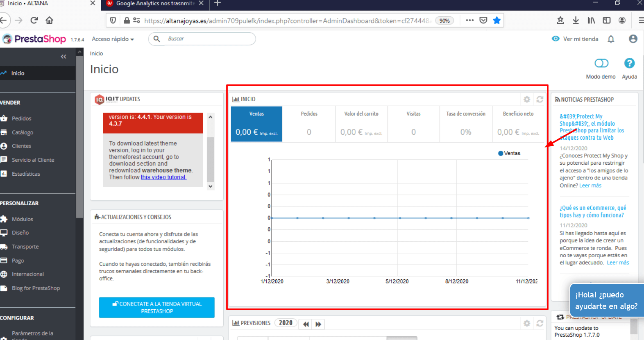Select the Visitas tab
The width and height of the screenshot is (644, 340).
(413, 124)
